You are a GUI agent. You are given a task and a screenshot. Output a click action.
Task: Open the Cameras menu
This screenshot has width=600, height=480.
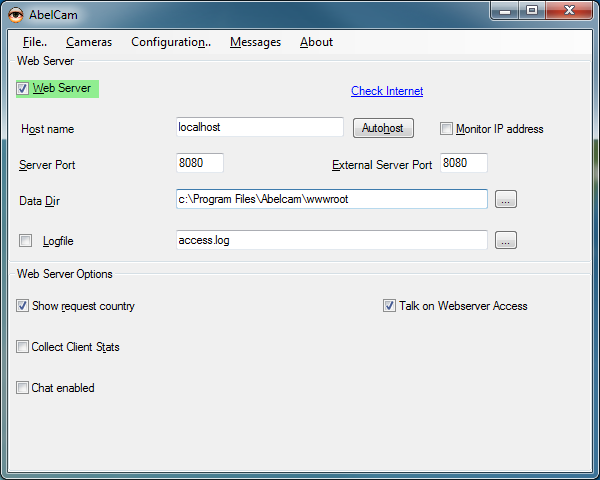tap(89, 42)
